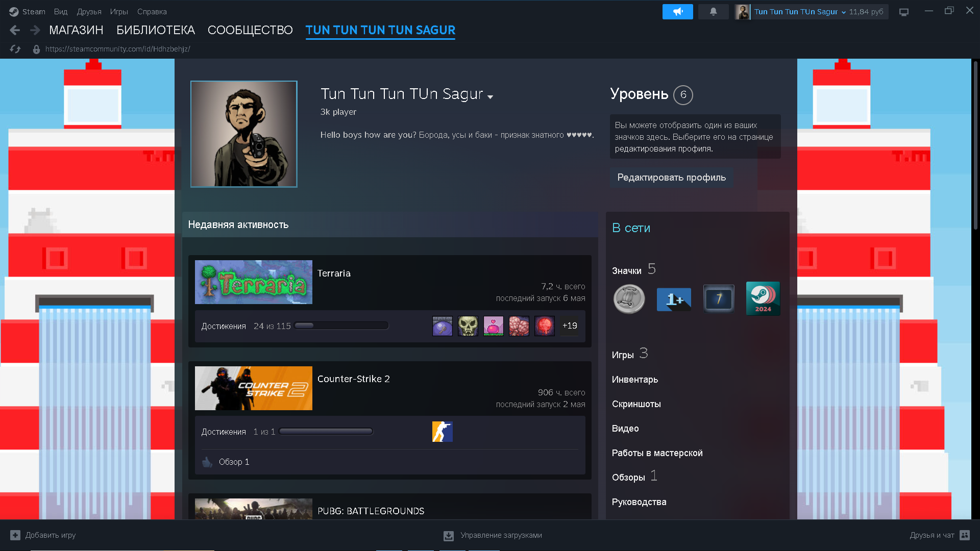Go to the БИБЛИОТЕКА tab
The height and width of the screenshot is (551, 980).
pyautogui.click(x=156, y=30)
